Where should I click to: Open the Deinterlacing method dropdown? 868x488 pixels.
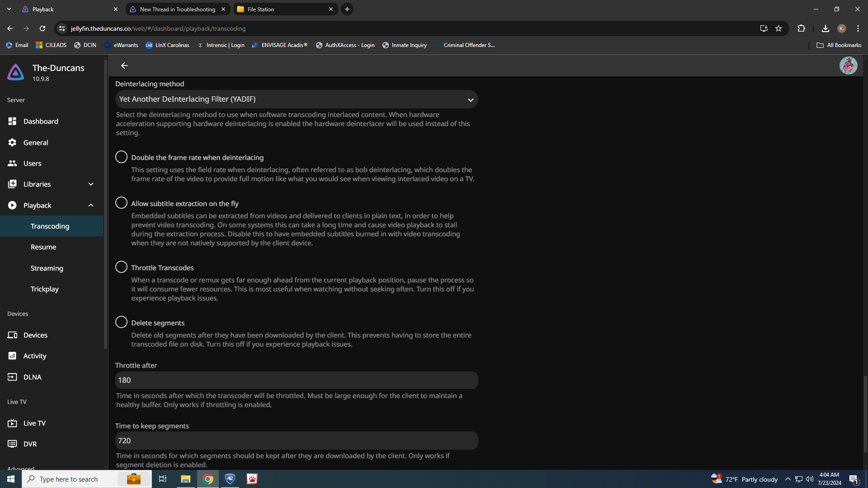[296, 99]
